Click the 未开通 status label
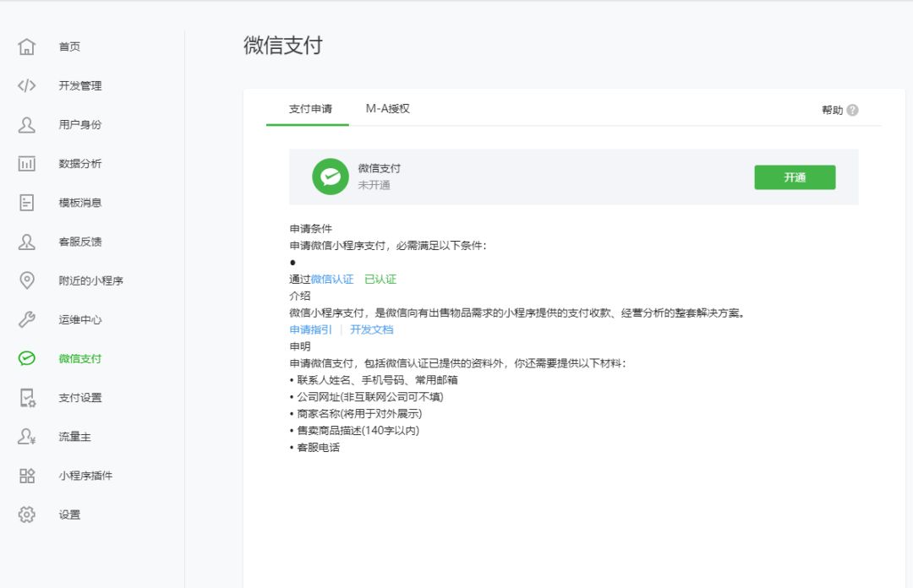The width and height of the screenshot is (913, 588). [374, 185]
